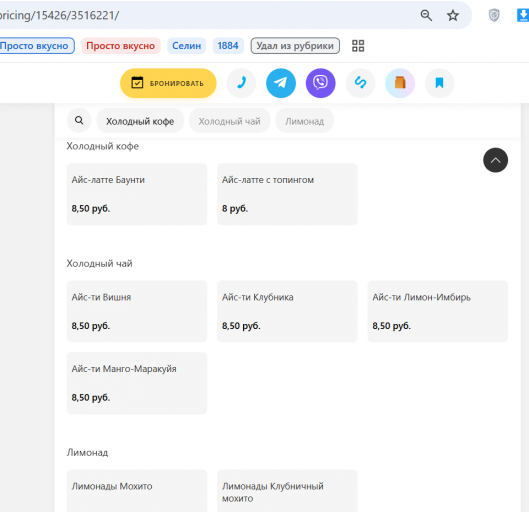Open the Айс-латте с топингом card

pyautogui.click(x=287, y=194)
